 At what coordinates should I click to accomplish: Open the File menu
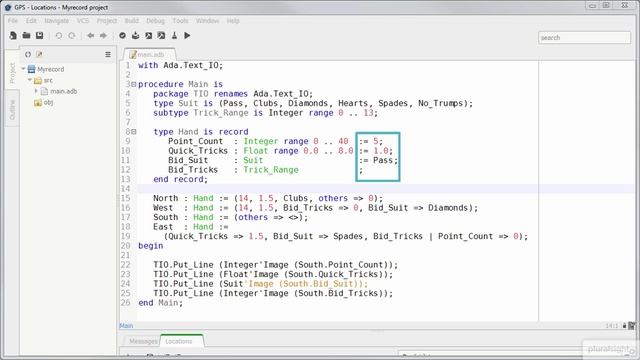pyautogui.click(x=13, y=20)
